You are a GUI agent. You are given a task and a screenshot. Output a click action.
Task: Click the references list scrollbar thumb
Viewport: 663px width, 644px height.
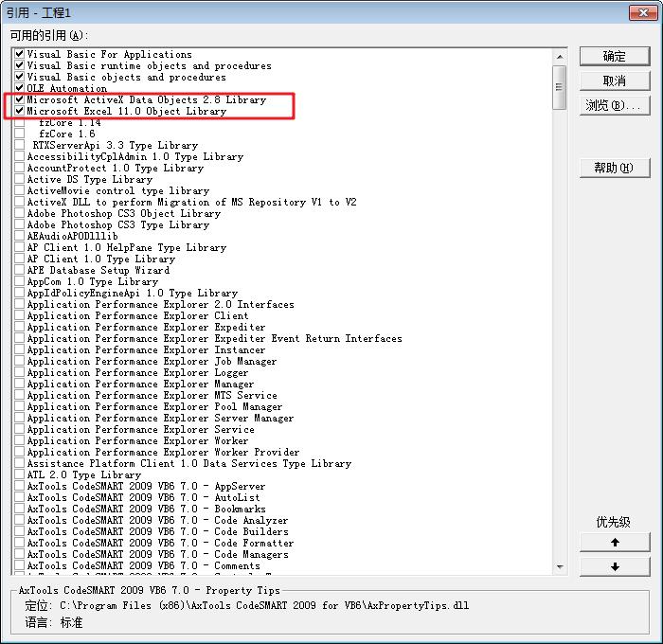click(x=560, y=87)
